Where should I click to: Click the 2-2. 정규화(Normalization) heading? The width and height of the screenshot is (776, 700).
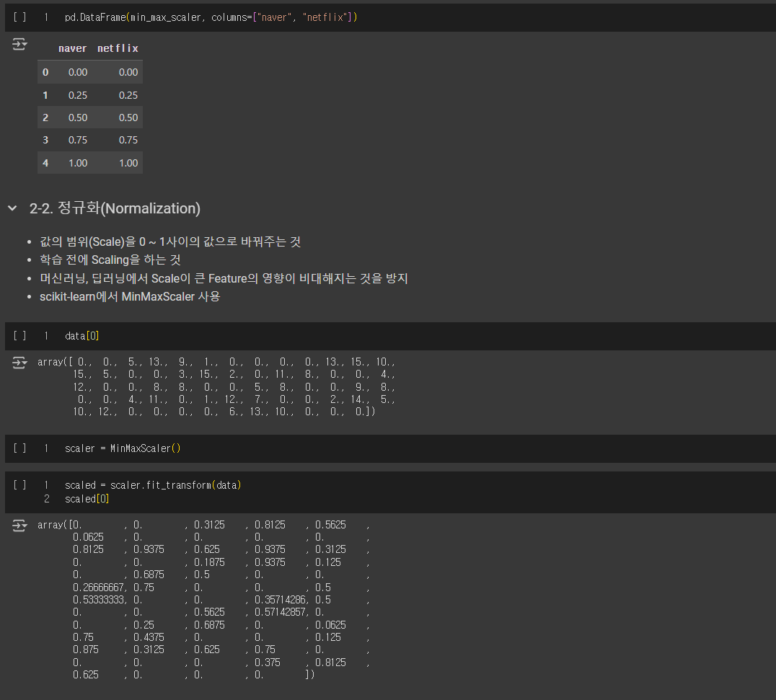click(115, 208)
